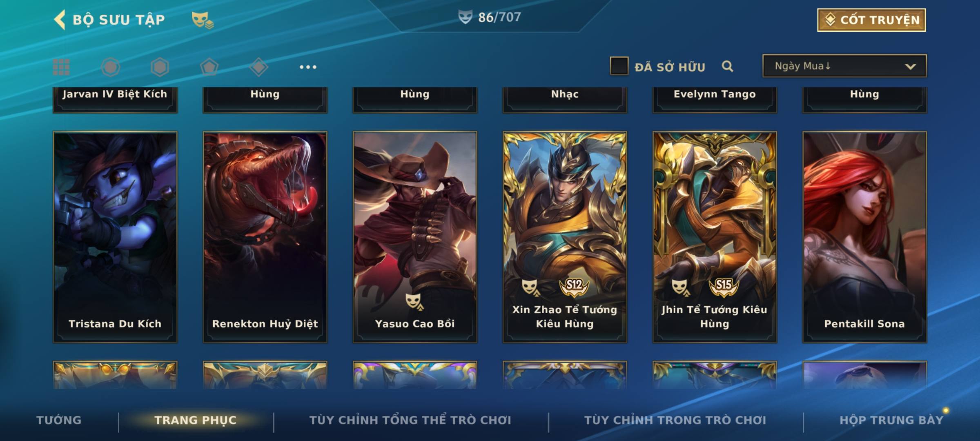
Task: Choose the Renekton Huỷ Diệt skin card
Action: coord(265,237)
